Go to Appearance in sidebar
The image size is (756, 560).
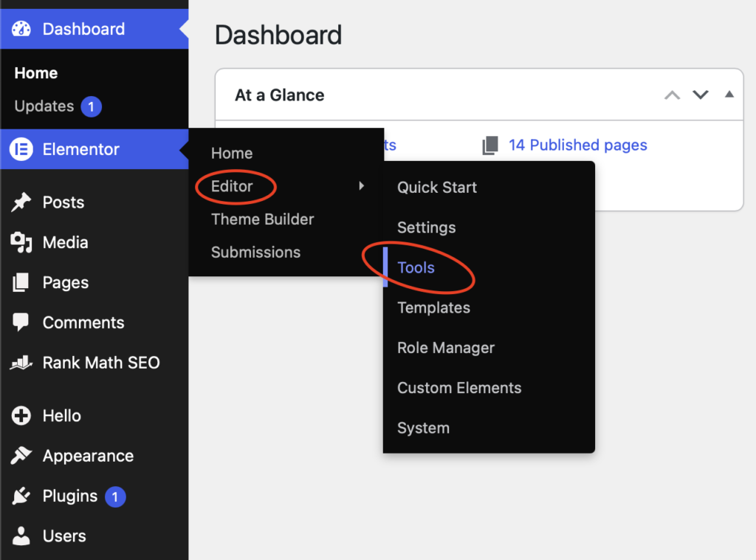click(x=89, y=457)
